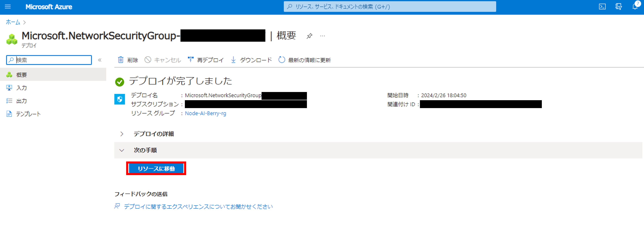Open テンプレート in the left menu
Viewport: 644px width, 227px height.
28,114
